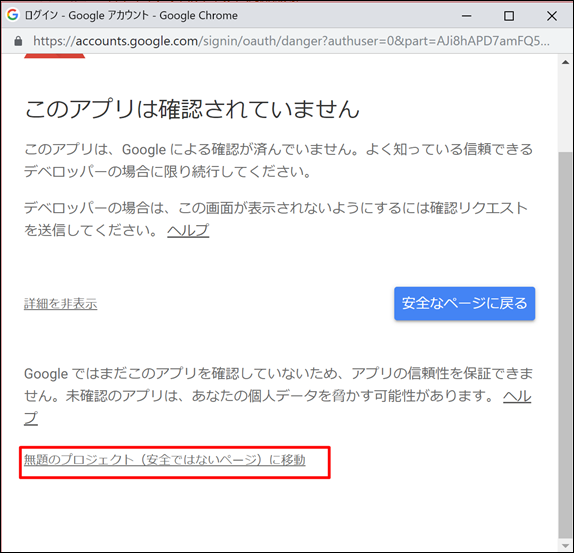The width and height of the screenshot is (574, 553).
Task: Click the red banner fragment at the page top
Action: pos(55,56)
